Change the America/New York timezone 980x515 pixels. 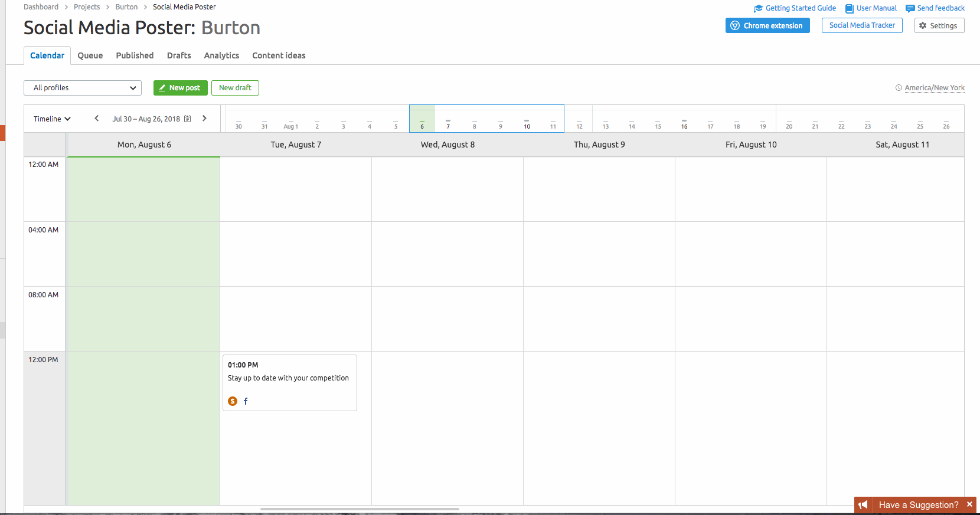point(934,88)
